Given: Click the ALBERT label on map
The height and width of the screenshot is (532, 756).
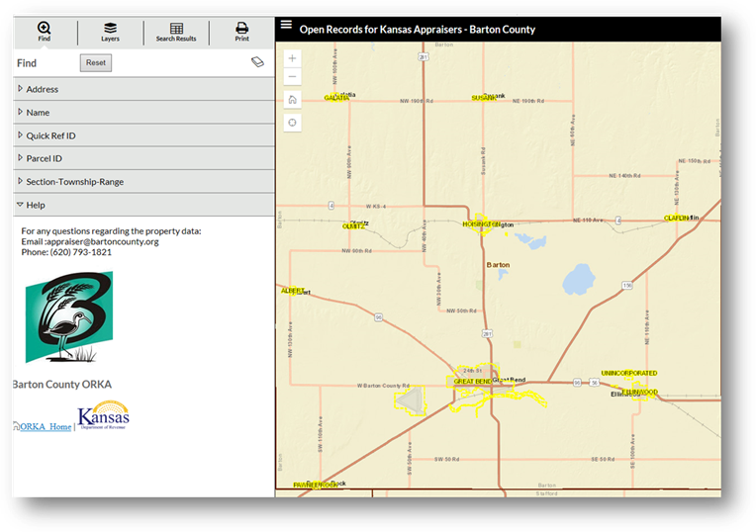Looking at the screenshot, I should pyautogui.click(x=293, y=291).
